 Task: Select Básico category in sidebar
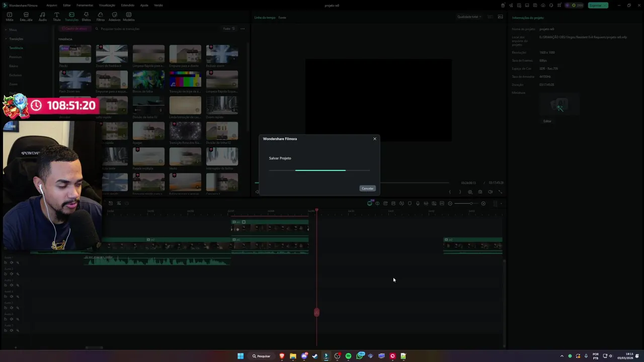[x=14, y=66]
